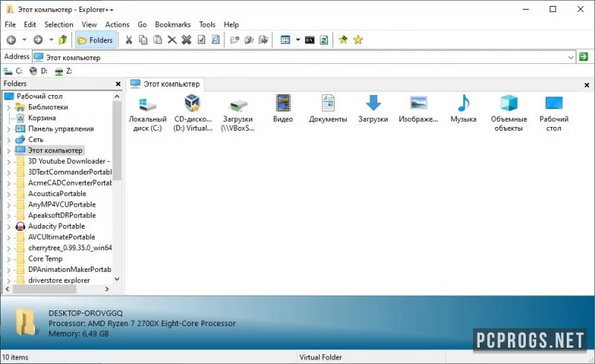Open the Back history dropdown arrow
Screen dimensions: 595x364
[x=24, y=40]
